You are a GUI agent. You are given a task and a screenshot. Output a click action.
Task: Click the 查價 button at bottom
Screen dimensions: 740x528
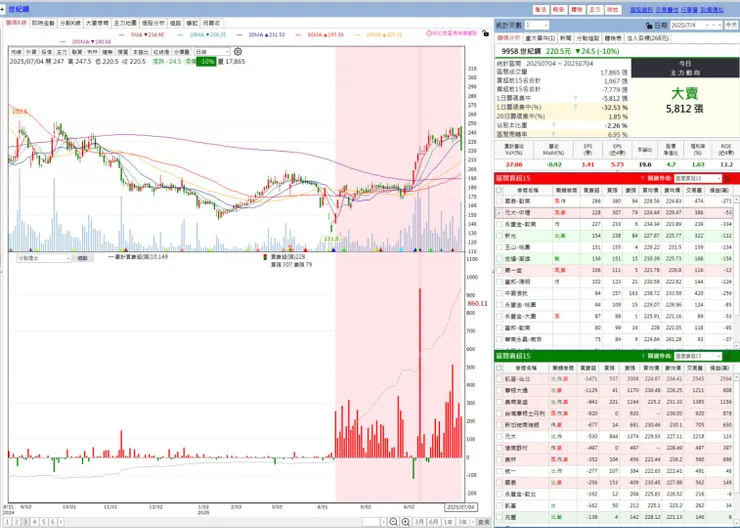[484, 522]
